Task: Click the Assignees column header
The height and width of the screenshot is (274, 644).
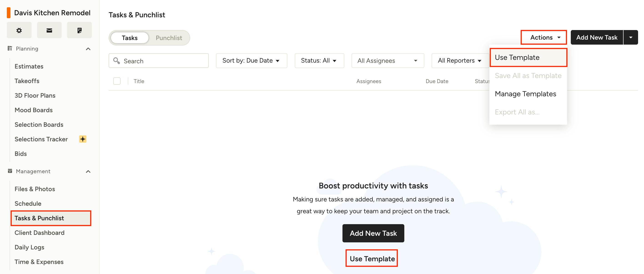Action: tap(368, 81)
